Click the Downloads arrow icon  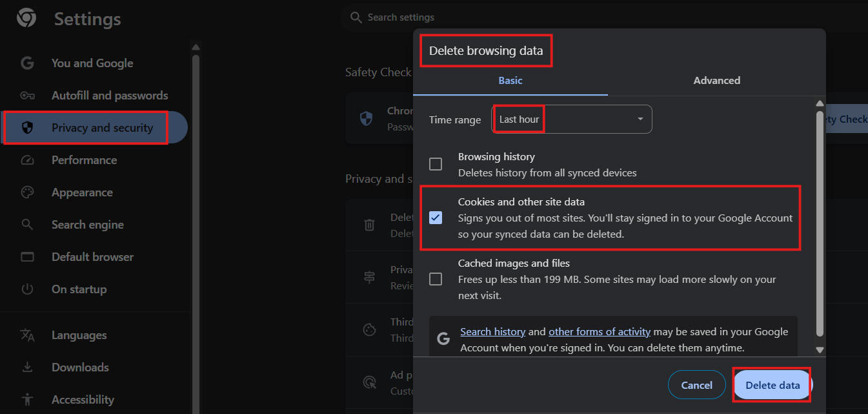pyautogui.click(x=27, y=367)
